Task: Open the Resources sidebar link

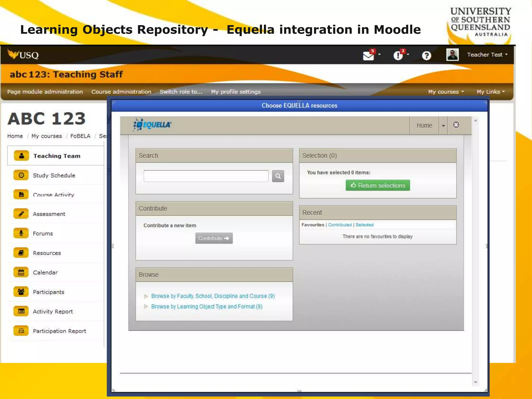Action: click(x=47, y=253)
